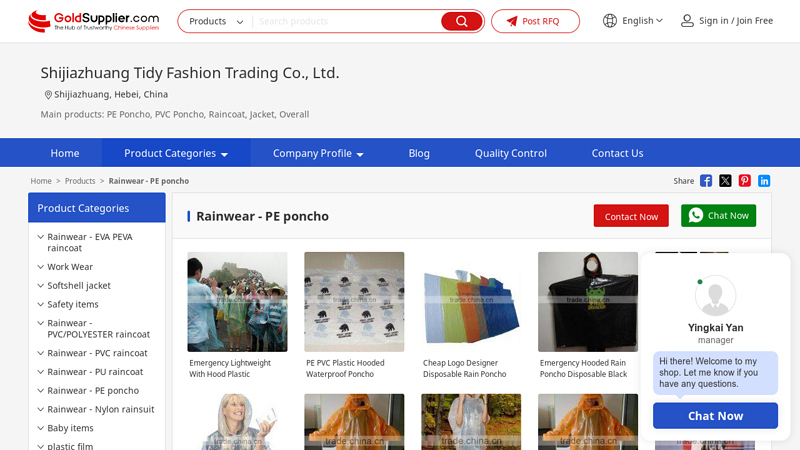Share the page on LinkedIn

click(764, 181)
